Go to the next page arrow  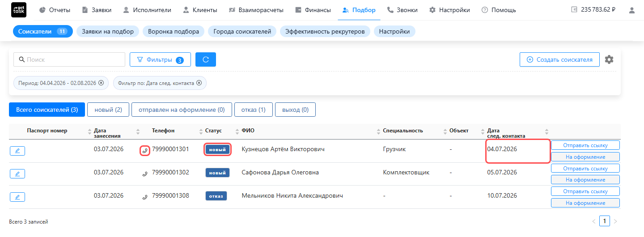(615, 221)
